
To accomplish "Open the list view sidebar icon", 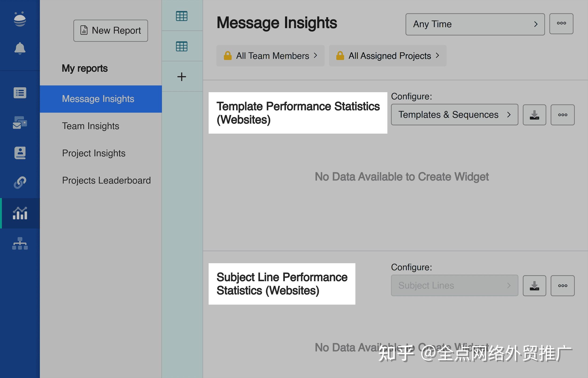I will (x=20, y=93).
